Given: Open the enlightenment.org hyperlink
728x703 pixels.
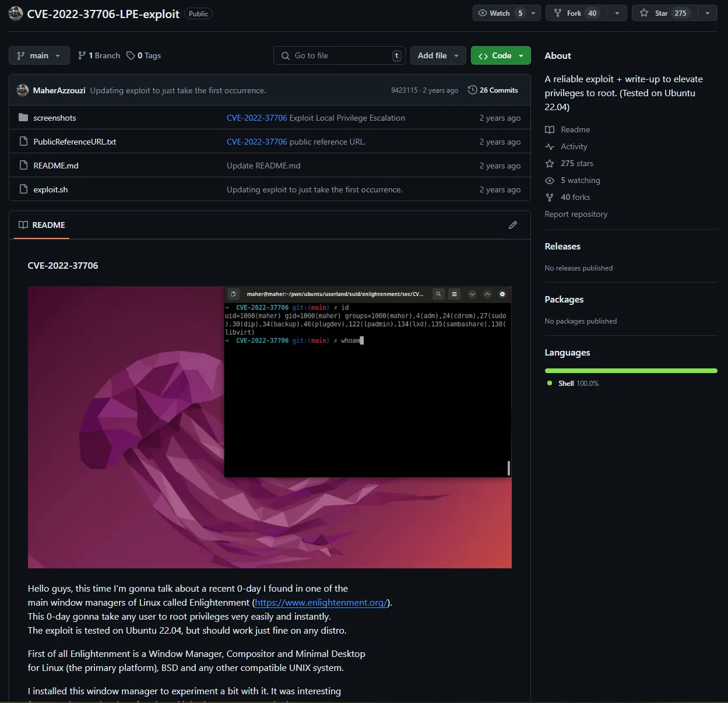Looking at the screenshot, I should (x=321, y=603).
